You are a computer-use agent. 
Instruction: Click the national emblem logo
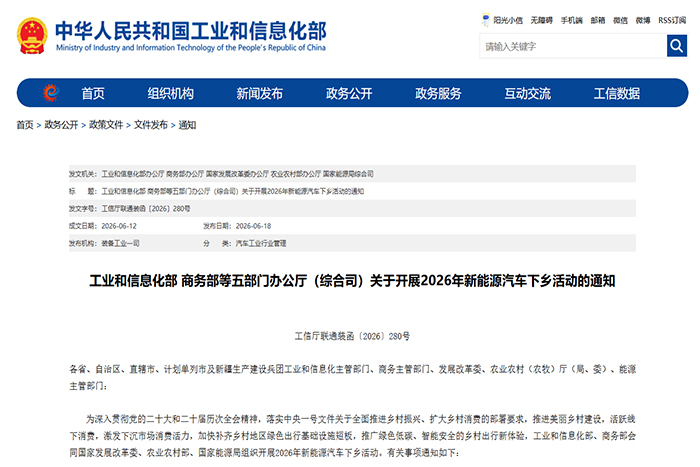pyautogui.click(x=32, y=36)
